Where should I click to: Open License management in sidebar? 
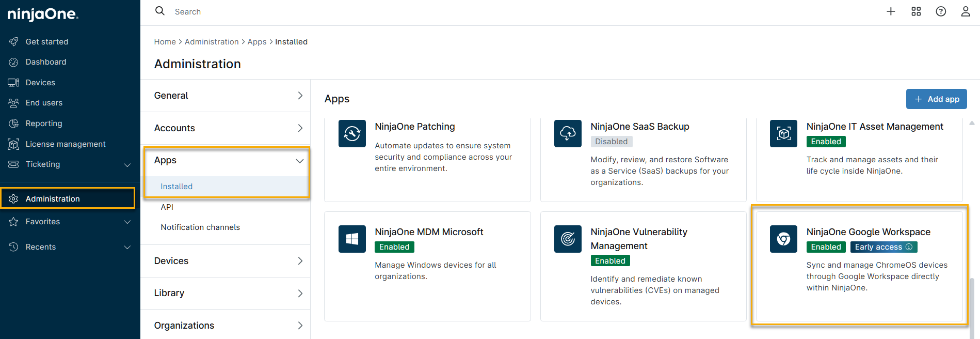[x=66, y=144]
